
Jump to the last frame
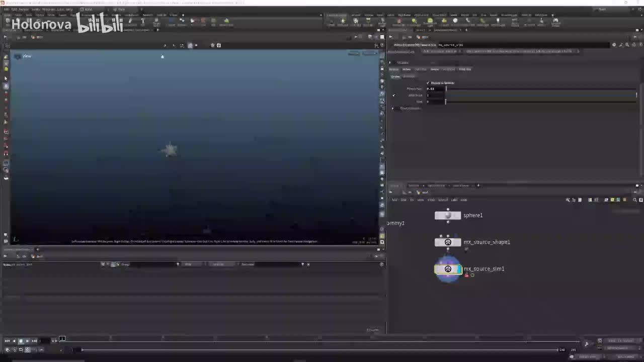click(35, 341)
